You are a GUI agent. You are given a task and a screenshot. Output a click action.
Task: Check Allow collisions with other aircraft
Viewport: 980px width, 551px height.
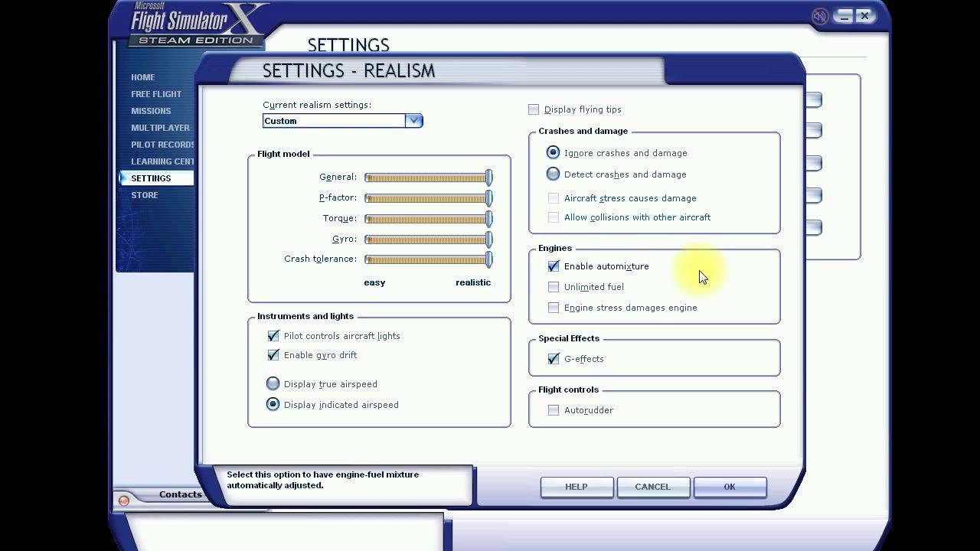pyautogui.click(x=554, y=217)
